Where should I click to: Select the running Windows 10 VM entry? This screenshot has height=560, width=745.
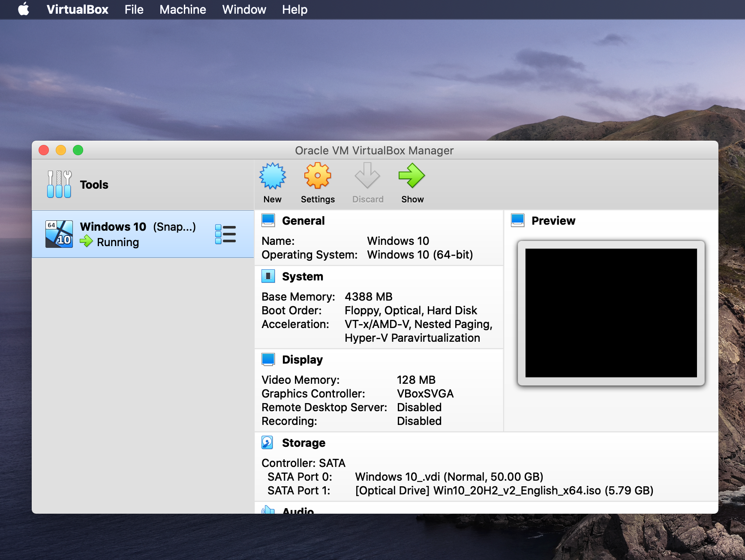(x=143, y=234)
